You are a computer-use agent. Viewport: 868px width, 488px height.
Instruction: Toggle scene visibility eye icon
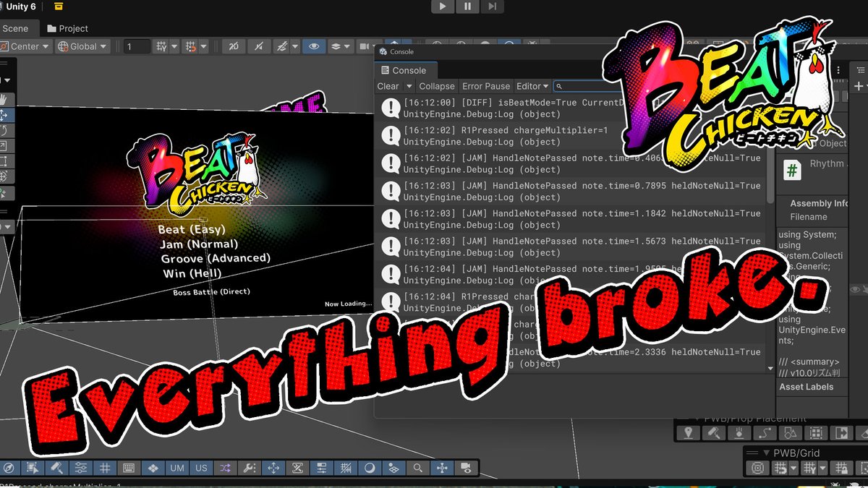313,46
